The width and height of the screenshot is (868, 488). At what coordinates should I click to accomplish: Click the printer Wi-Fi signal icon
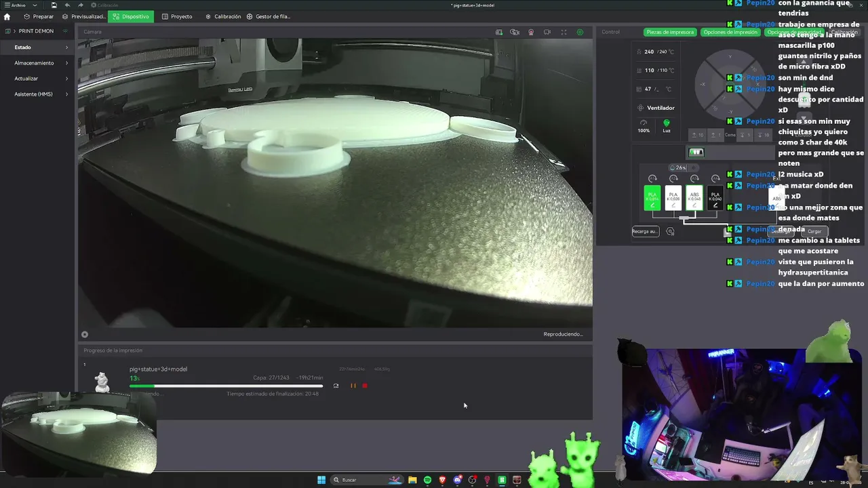click(x=66, y=31)
